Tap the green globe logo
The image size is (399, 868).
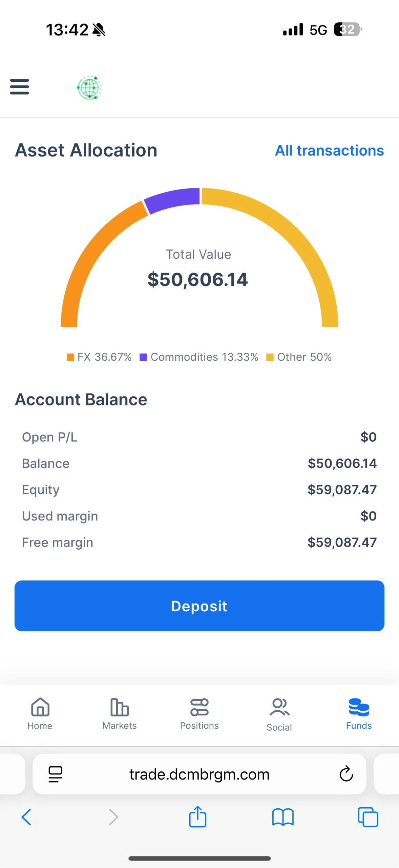tap(89, 88)
